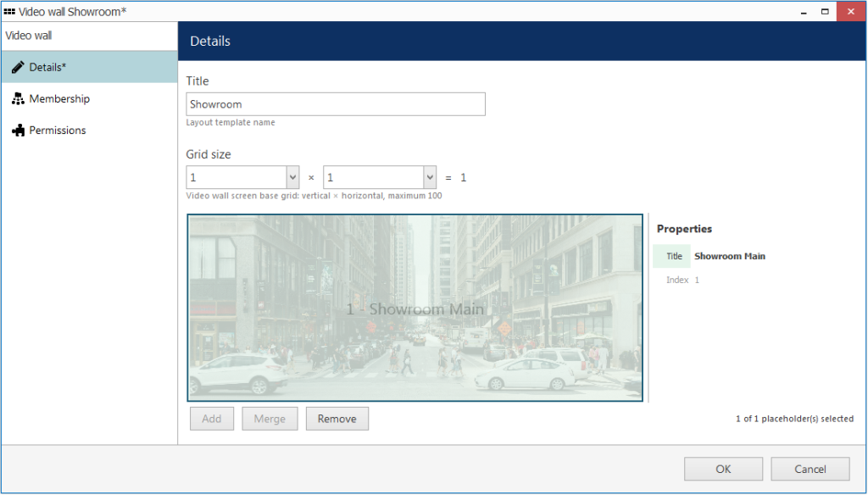868x495 pixels.
Task: Edit the Showroom Main title property
Action: pos(730,256)
